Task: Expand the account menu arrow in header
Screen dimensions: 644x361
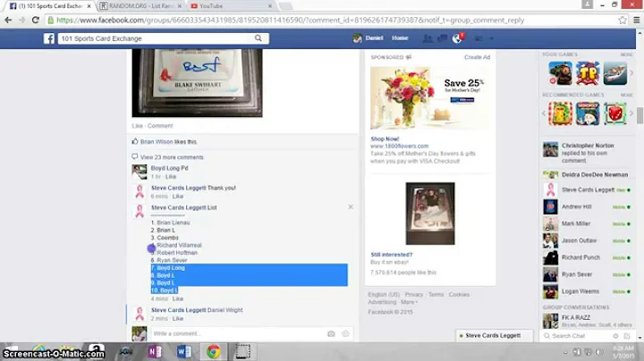Action: pos(491,38)
